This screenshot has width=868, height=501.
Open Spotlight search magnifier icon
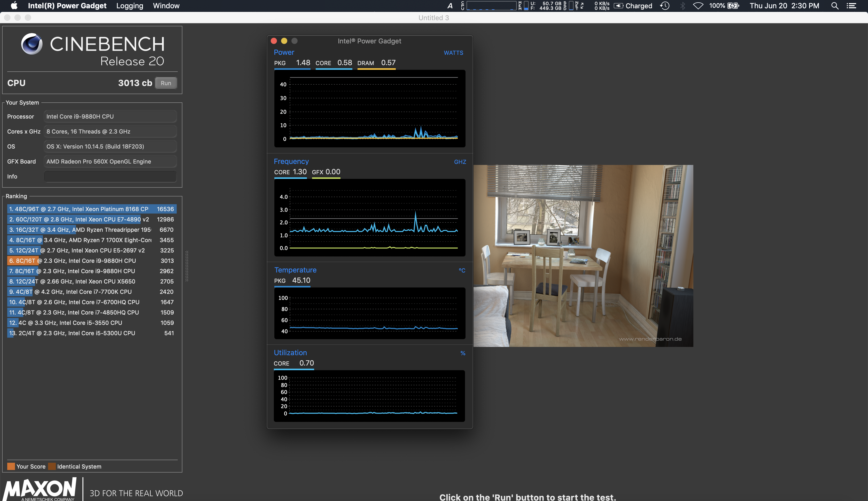pyautogui.click(x=835, y=5)
